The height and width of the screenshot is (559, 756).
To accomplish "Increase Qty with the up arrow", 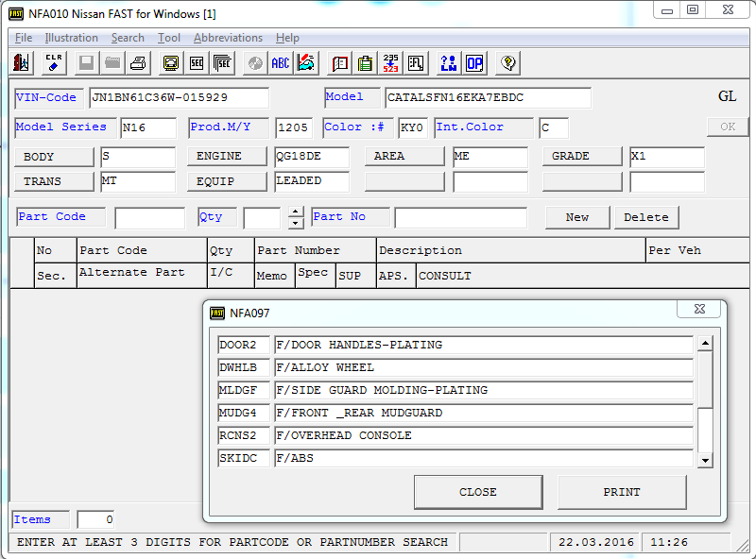I will click(x=296, y=212).
